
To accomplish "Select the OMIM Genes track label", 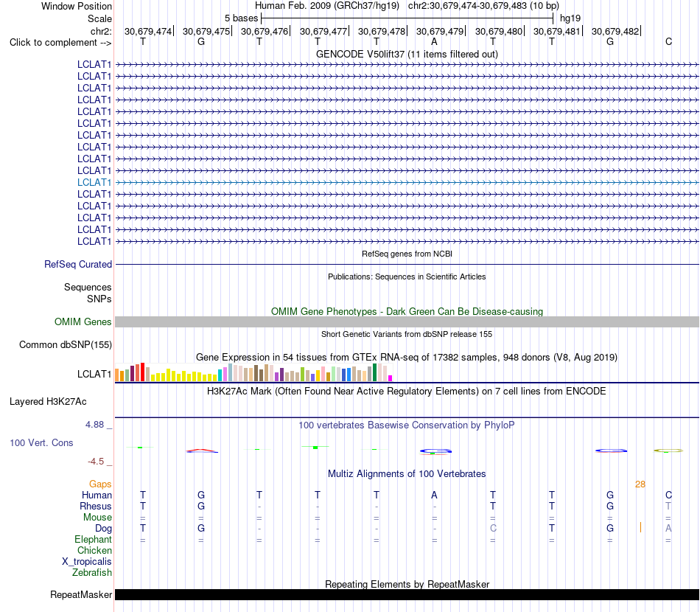I will click(83, 321).
